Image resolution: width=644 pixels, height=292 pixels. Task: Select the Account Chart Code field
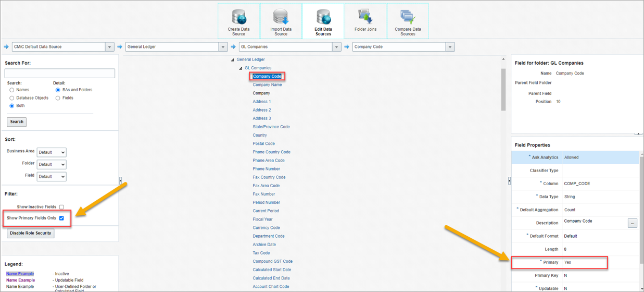coord(271,286)
